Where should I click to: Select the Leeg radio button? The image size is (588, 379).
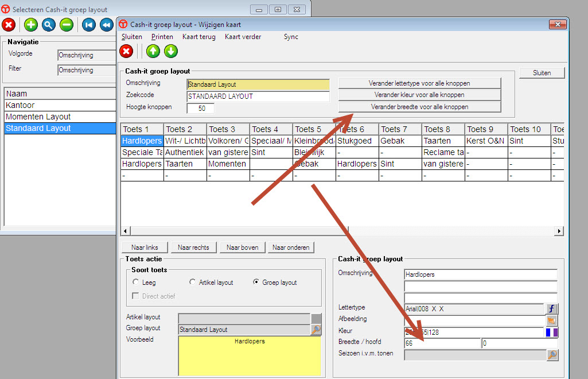pos(136,282)
